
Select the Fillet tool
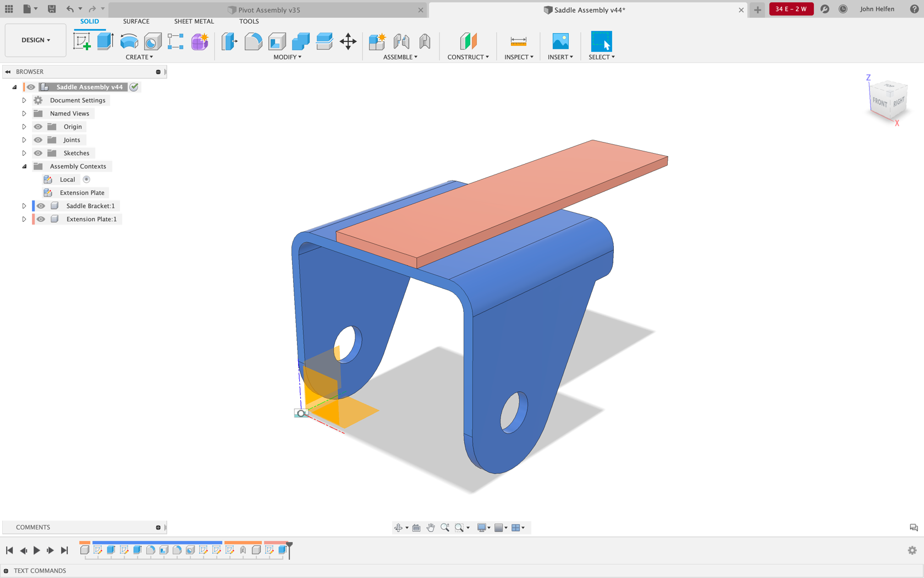[x=253, y=41]
